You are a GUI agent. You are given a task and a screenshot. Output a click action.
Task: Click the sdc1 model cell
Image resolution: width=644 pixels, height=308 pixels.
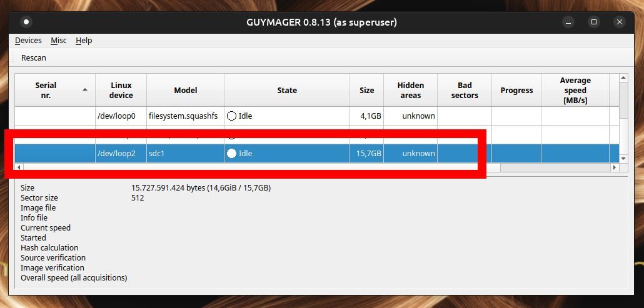pyautogui.click(x=185, y=154)
